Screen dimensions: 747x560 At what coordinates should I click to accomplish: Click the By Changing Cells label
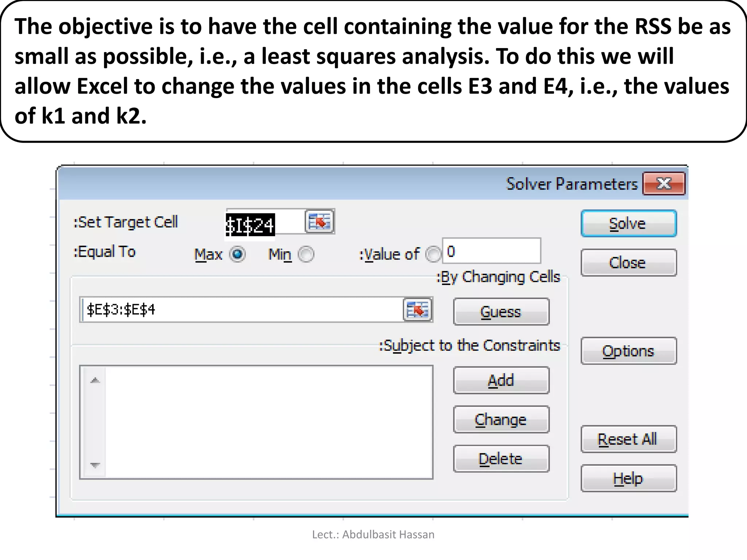pyautogui.click(x=498, y=277)
